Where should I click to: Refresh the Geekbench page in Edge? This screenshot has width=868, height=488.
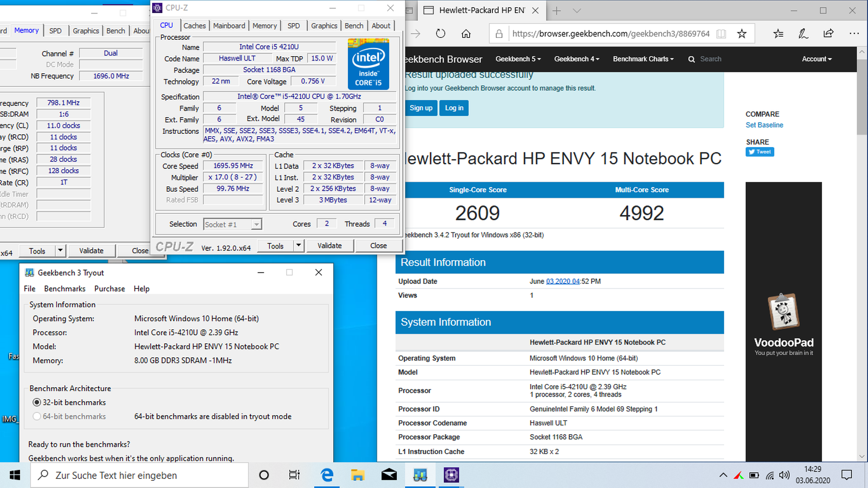(x=440, y=33)
